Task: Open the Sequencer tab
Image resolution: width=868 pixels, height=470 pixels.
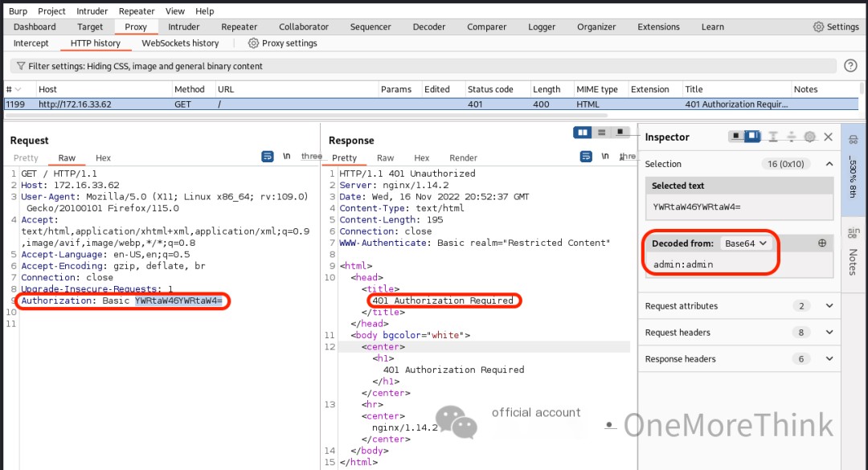Action: (371, 27)
